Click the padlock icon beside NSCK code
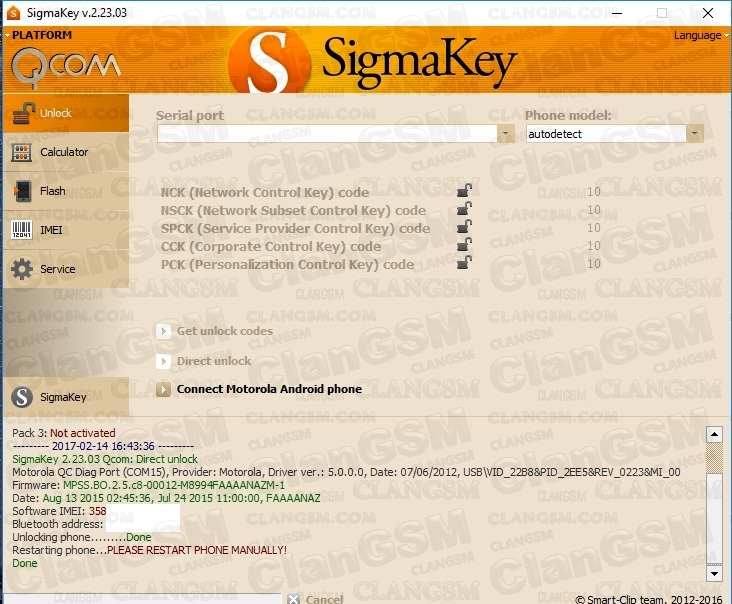 pos(464,209)
